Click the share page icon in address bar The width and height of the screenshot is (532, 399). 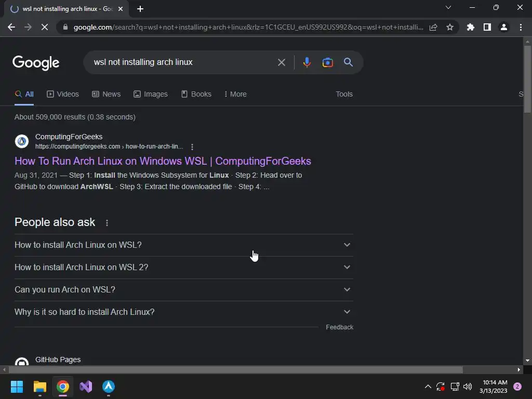[433, 28]
